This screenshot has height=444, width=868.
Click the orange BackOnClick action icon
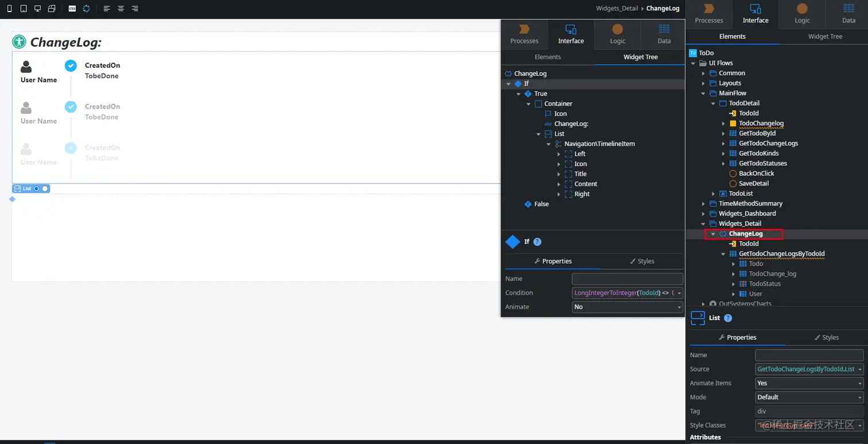tap(733, 173)
